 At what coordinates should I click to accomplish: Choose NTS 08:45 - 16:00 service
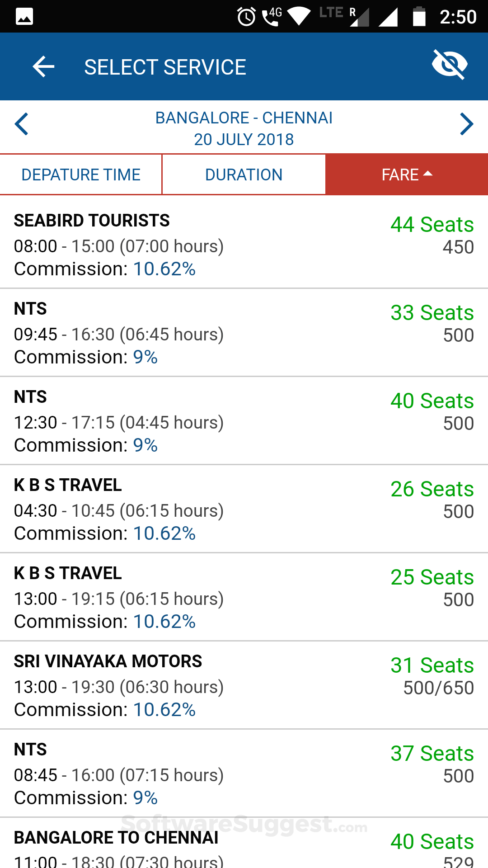tap(244, 774)
